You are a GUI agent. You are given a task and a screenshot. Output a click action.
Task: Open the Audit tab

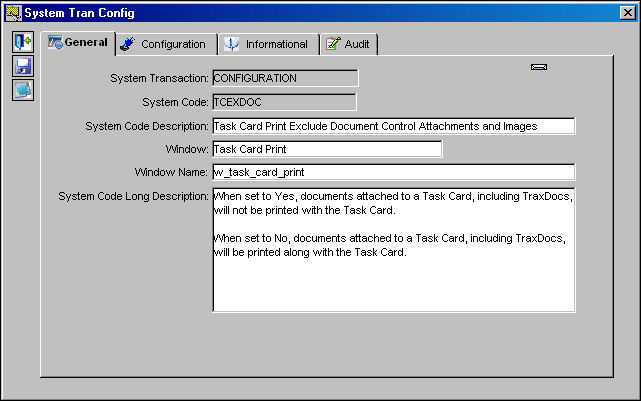coord(349,44)
